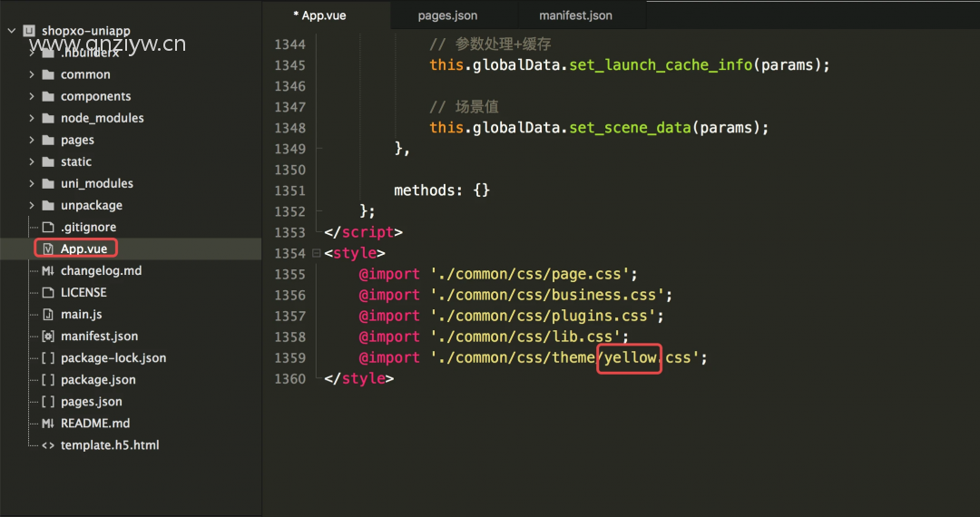Viewport: 980px width, 517px height.
Task: Open package-lock.json from the file tree
Action: click(113, 358)
